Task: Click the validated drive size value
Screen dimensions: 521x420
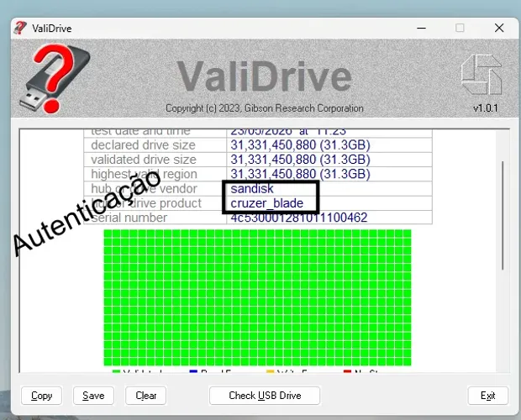Action: 300,160
